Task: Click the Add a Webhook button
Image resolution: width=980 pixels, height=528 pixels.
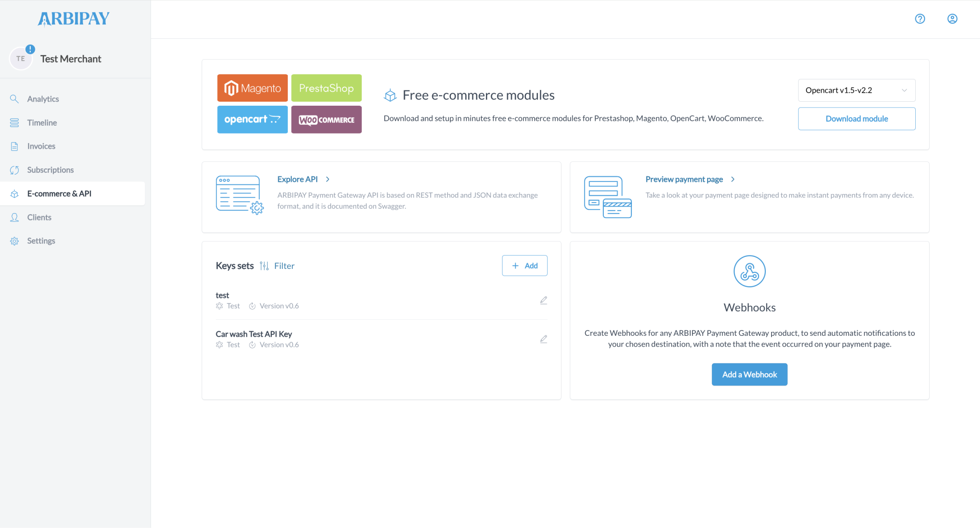Action: point(749,375)
